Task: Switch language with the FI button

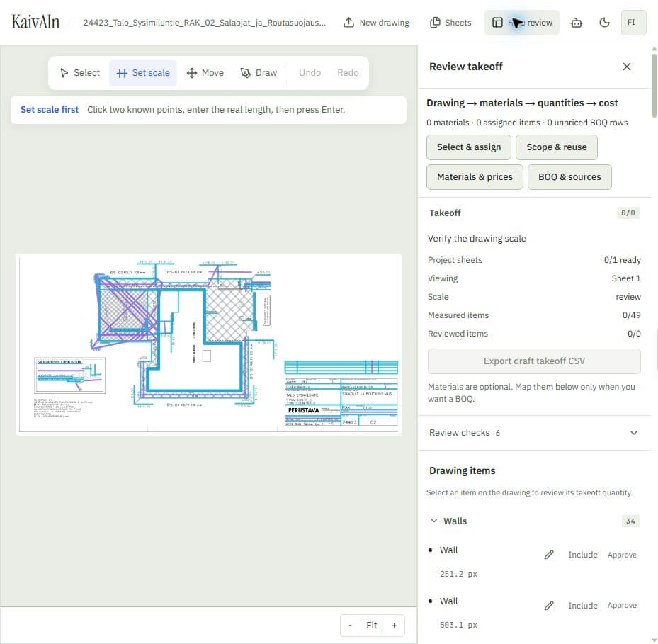Action: click(x=633, y=23)
